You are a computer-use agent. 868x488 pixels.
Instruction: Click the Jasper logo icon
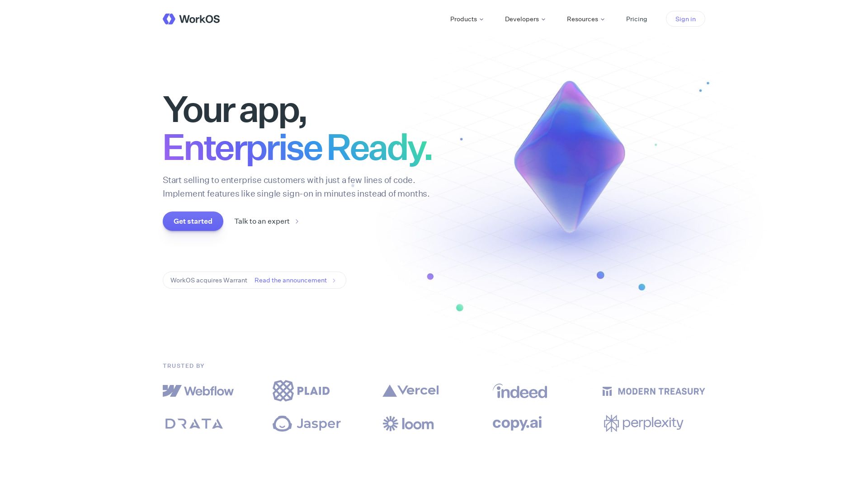point(282,423)
